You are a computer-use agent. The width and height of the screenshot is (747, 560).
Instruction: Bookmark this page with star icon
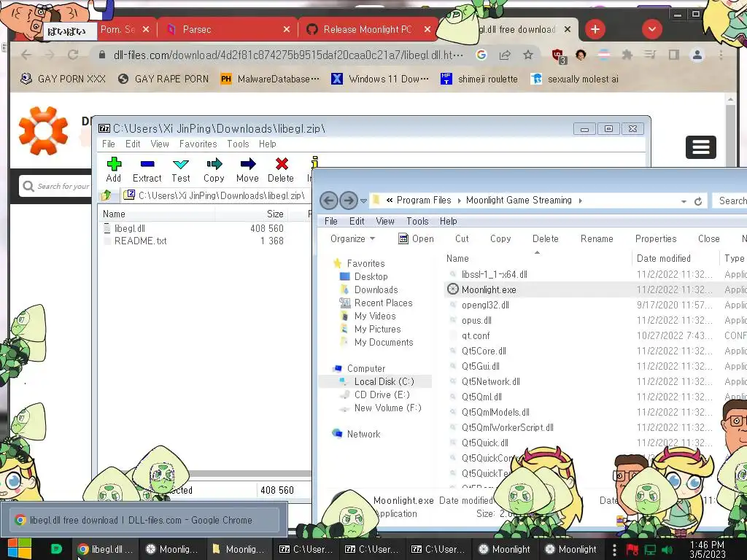click(528, 55)
